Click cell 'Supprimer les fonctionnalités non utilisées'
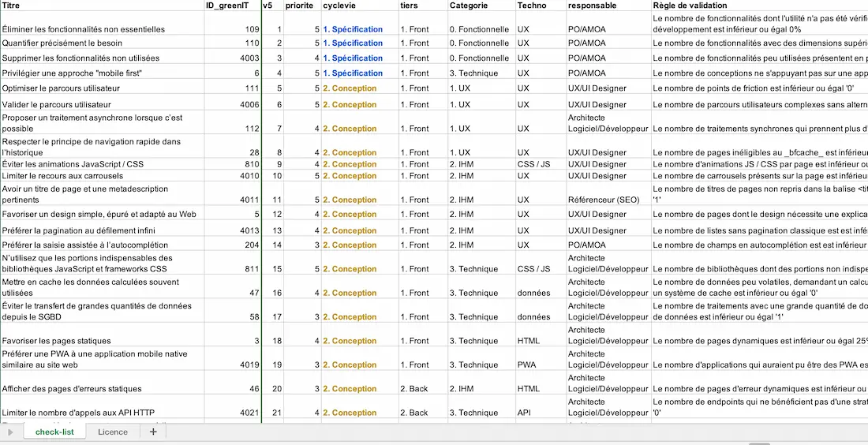868x445 pixels. point(103,58)
